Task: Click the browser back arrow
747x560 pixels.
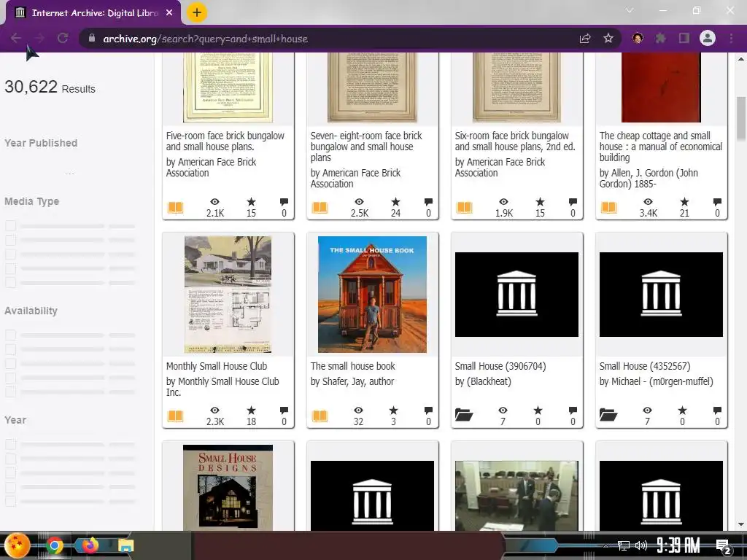Action: coord(16,38)
